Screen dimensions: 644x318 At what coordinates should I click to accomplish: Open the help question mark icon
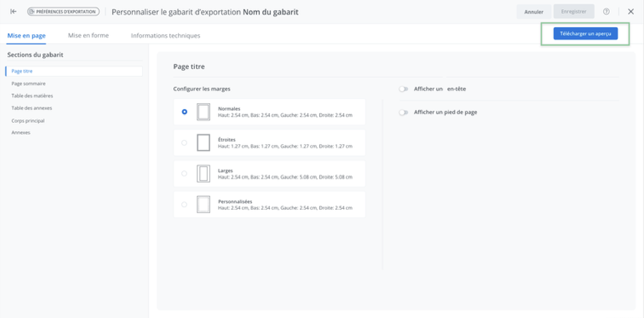coord(606,11)
